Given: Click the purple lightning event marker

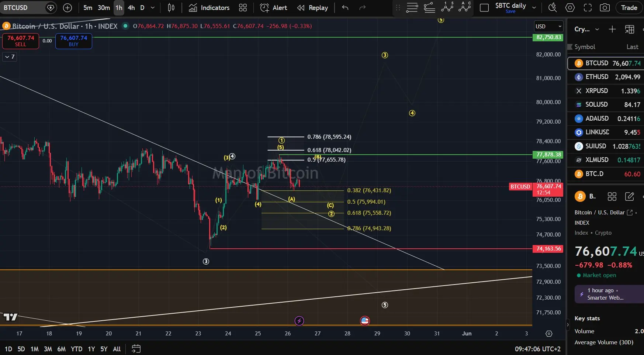Looking at the screenshot, I should click(x=299, y=321).
